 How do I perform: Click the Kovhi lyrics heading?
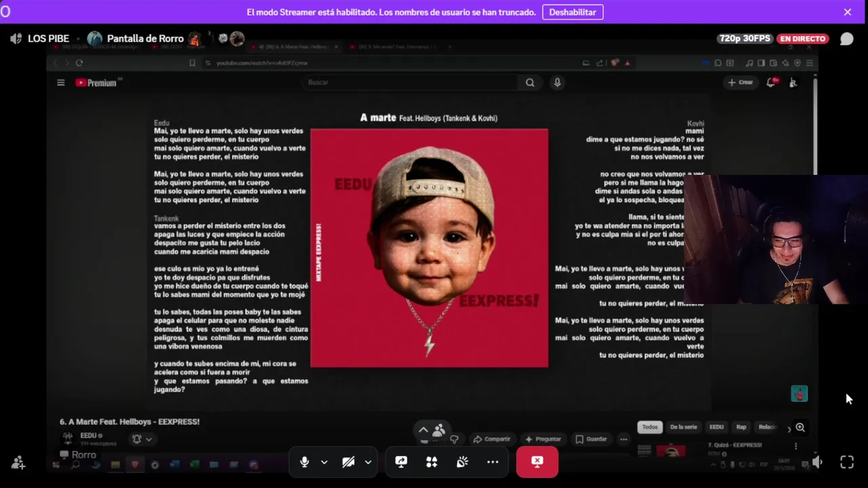[696, 123]
